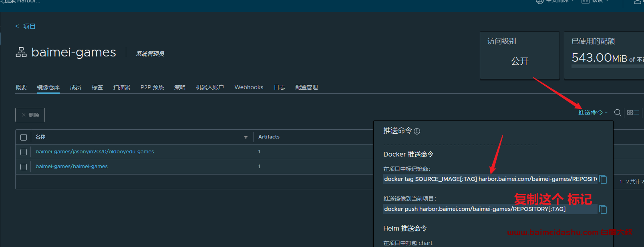Click the Docker 推送命令 heading
The image size is (644, 247).
click(x=409, y=155)
